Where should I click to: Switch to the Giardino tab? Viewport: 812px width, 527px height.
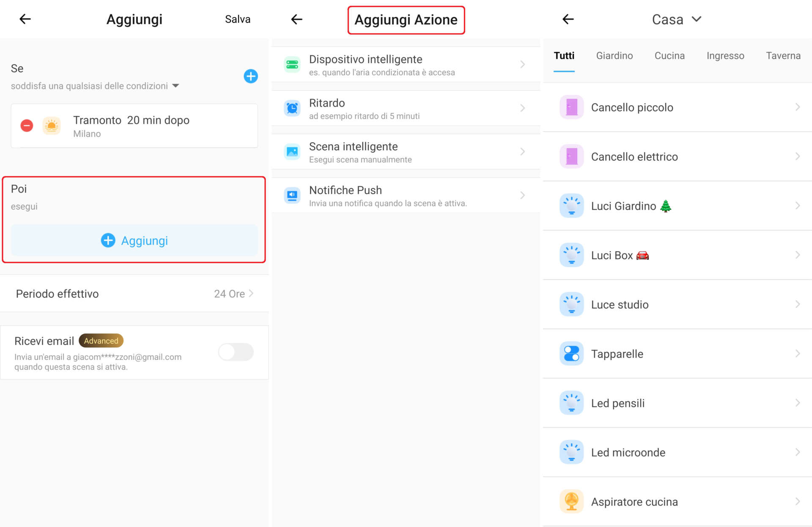[x=614, y=56]
